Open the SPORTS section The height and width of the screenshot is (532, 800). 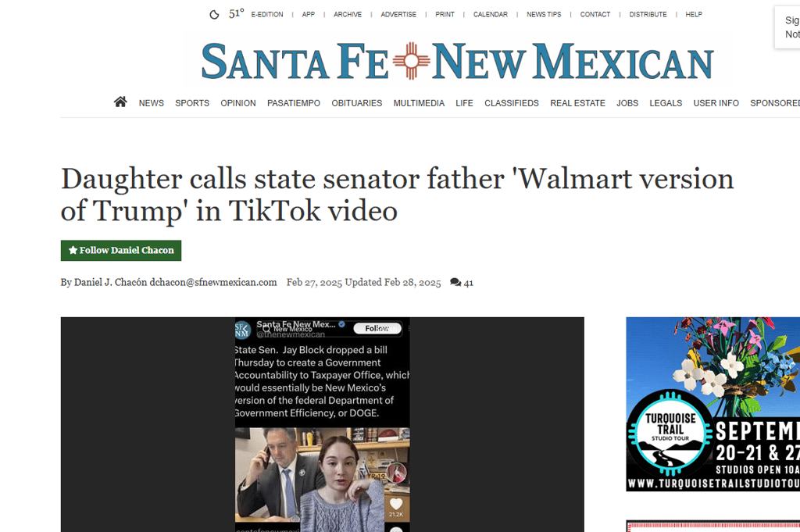(x=192, y=103)
